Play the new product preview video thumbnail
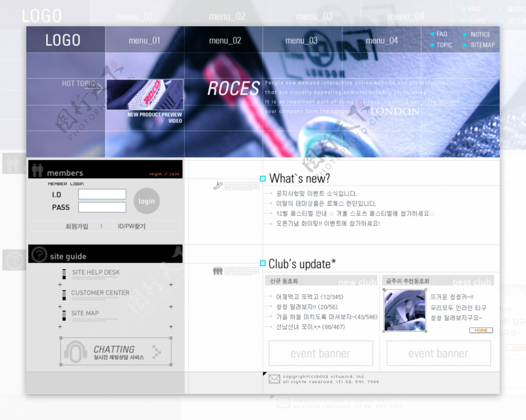 (145, 94)
